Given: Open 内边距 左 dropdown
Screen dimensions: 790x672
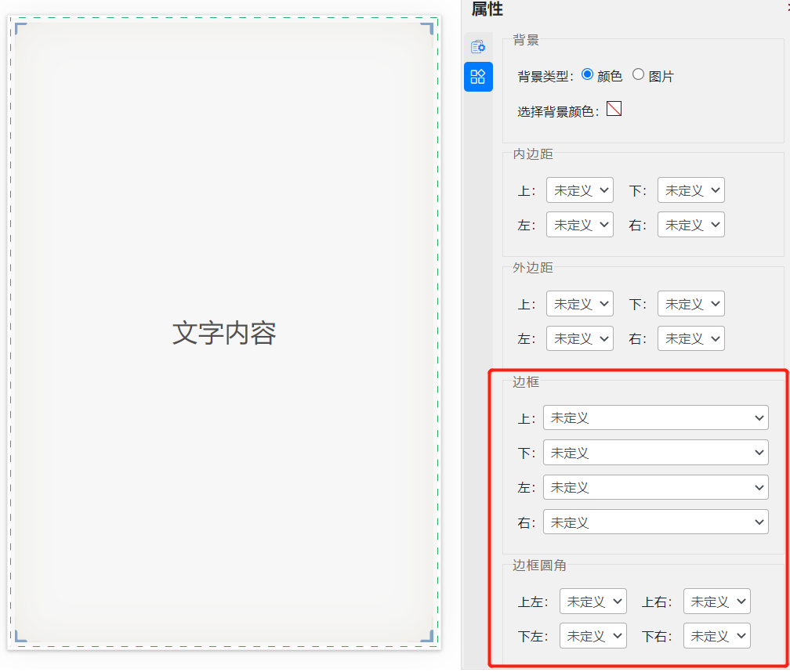Looking at the screenshot, I should [580, 225].
